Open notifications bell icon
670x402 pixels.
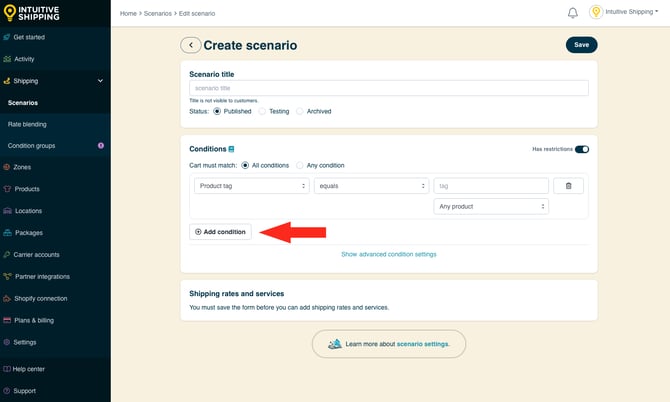tap(573, 13)
